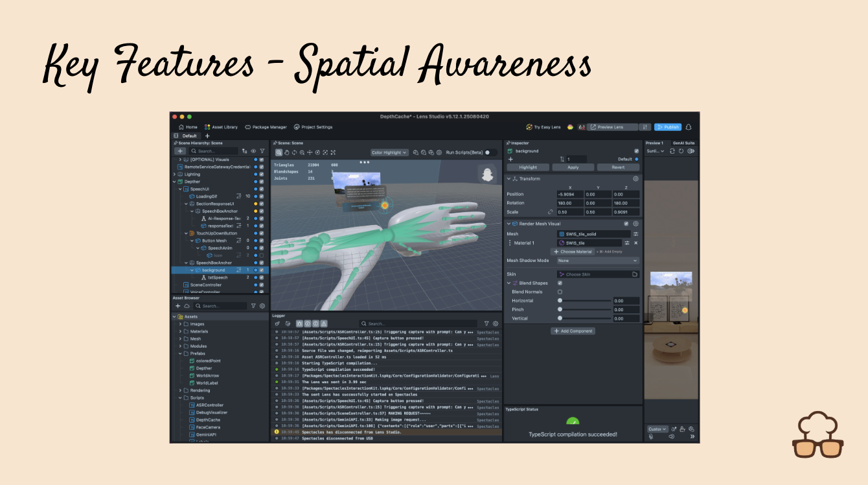This screenshot has width=868, height=485.
Task: Uncheck the background object enabled checkbox in Inspector
Action: coord(636,151)
